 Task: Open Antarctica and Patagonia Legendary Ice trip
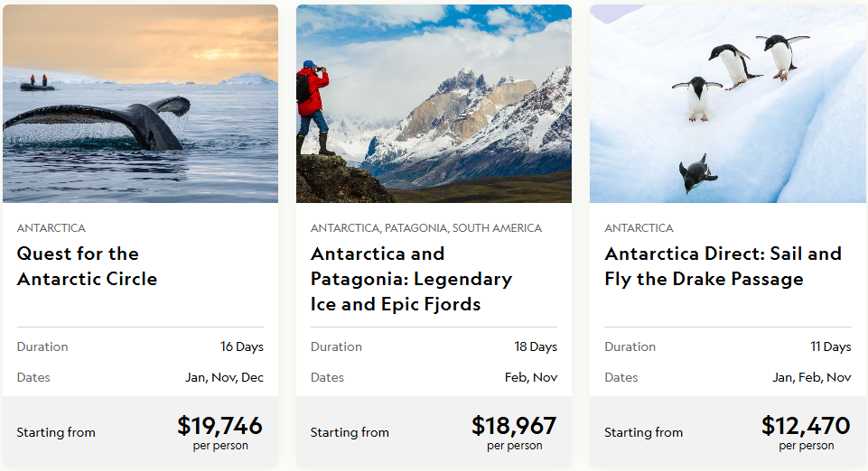[x=411, y=279]
